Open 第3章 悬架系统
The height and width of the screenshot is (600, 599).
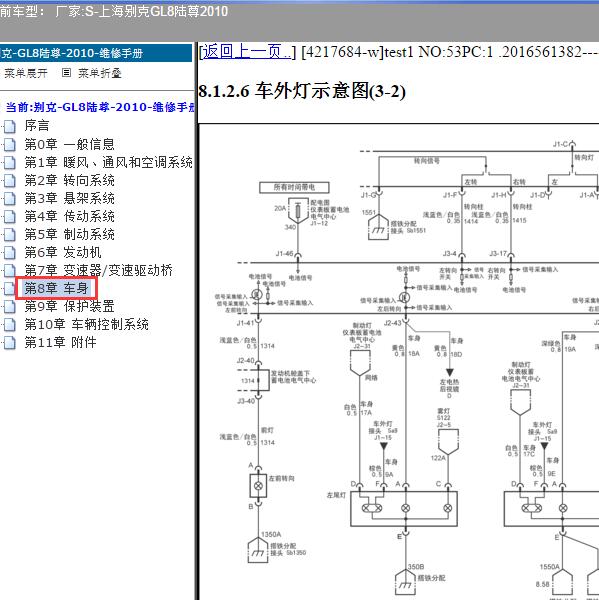pyautogui.click(x=69, y=198)
